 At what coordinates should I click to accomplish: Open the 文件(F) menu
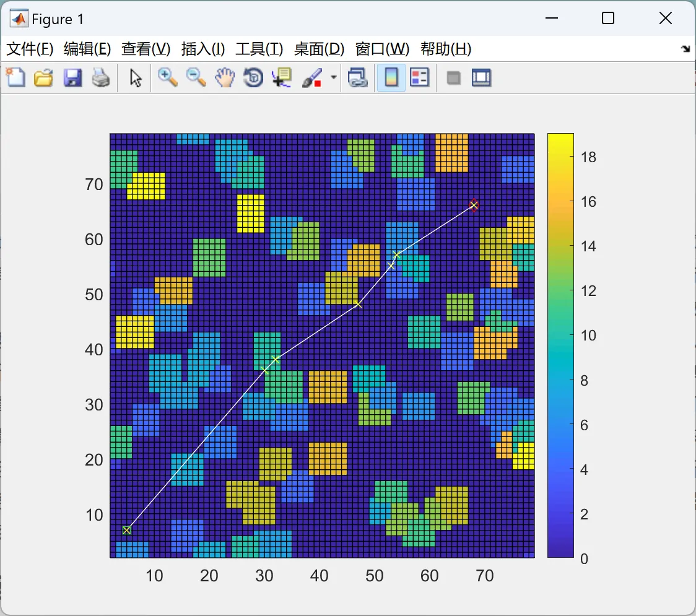[30, 49]
